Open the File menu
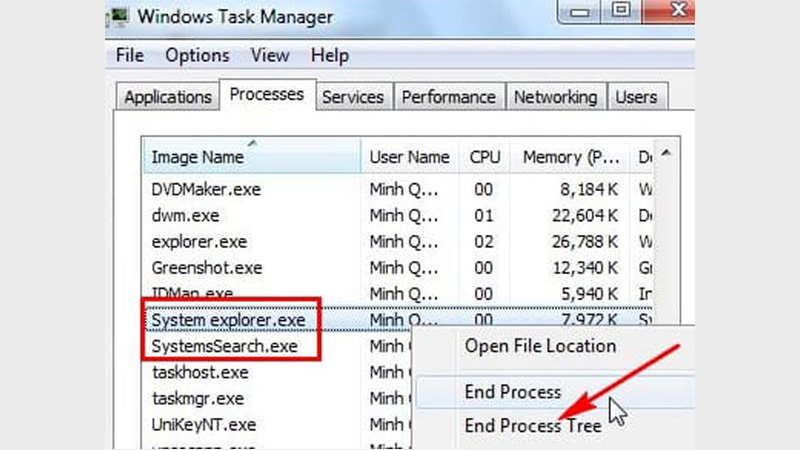800x450 pixels. click(x=130, y=56)
